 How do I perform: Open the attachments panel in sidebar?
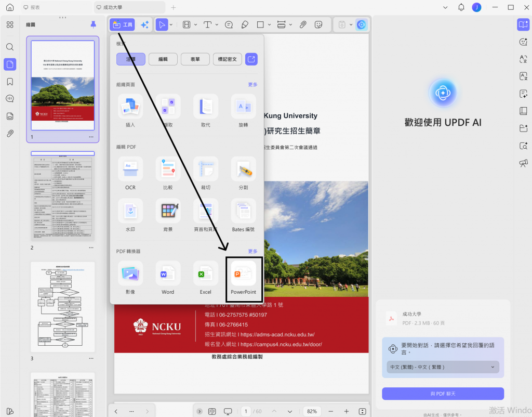(x=10, y=134)
